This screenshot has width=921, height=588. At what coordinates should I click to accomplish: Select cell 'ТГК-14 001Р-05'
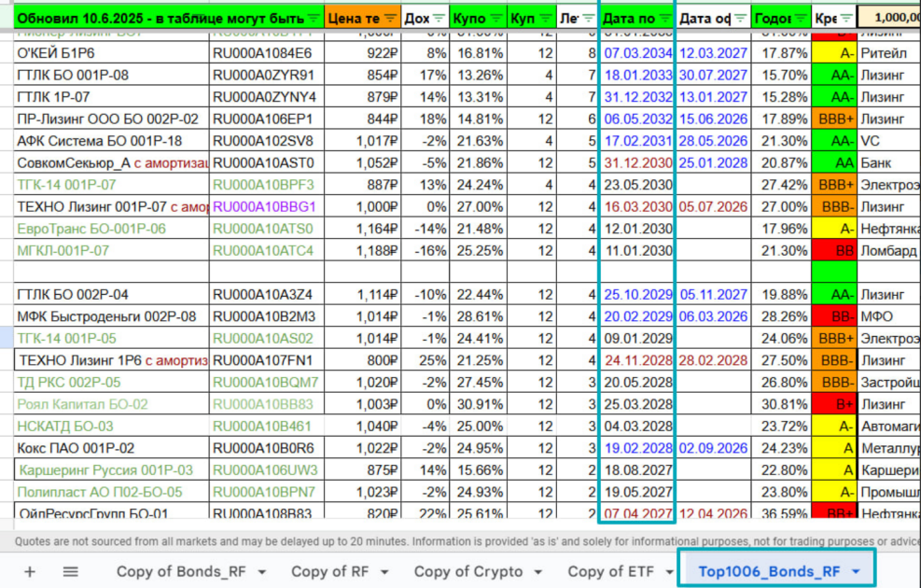pos(111,339)
